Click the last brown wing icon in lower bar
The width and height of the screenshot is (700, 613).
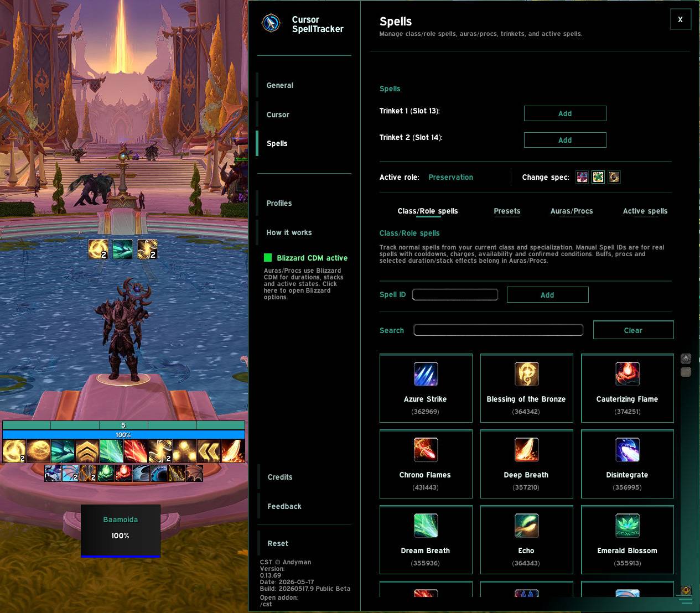pos(194,474)
